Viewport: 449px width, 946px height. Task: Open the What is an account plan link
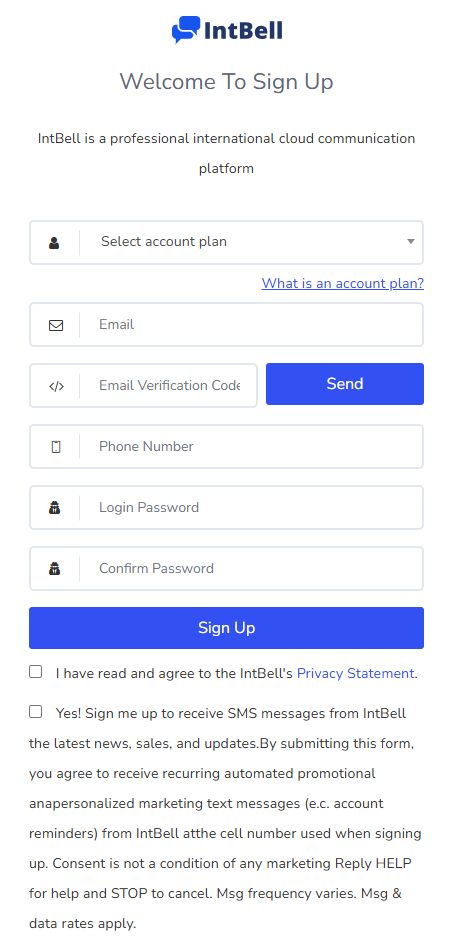tap(343, 284)
